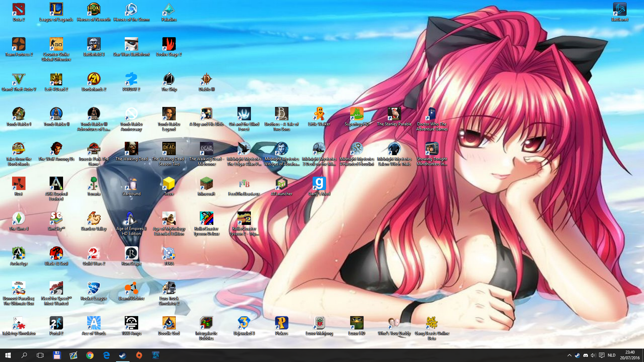Viewport: 644px width, 362px height.
Task: Launch Google Chrome from taskbar
Action: pyautogui.click(x=90, y=355)
